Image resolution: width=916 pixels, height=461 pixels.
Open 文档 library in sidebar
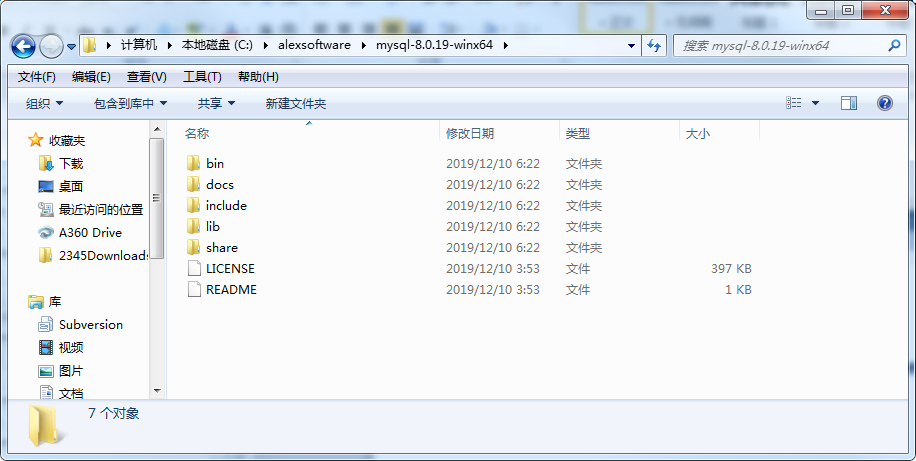[x=71, y=393]
